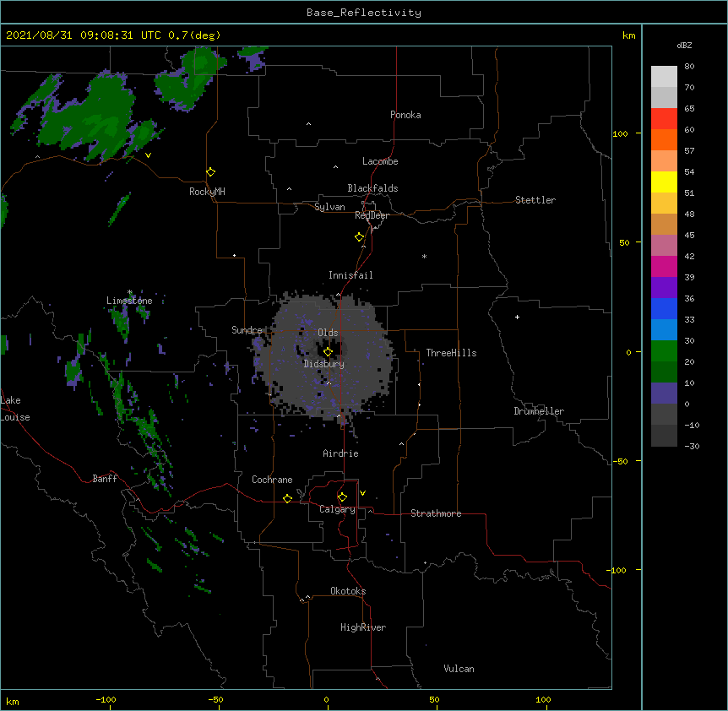Select the blue 33-36 dBZ legend swatch
This screenshot has width=728, height=711.
pos(664,308)
